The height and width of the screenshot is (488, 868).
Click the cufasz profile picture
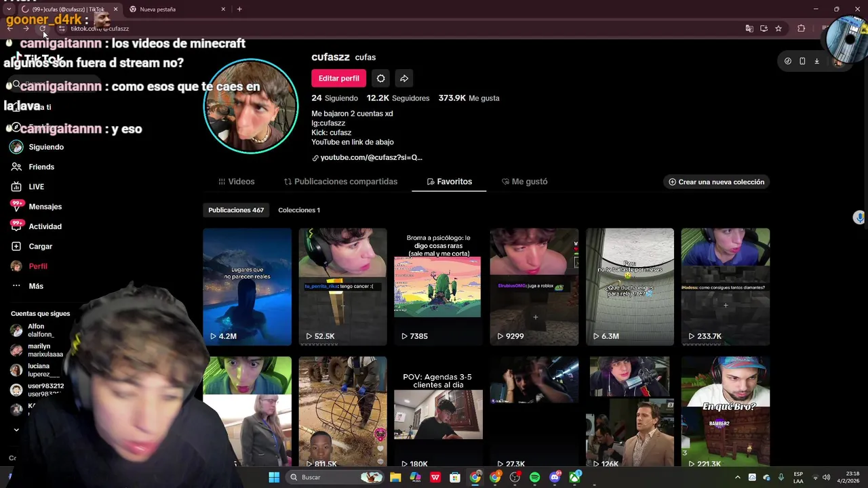251,106
